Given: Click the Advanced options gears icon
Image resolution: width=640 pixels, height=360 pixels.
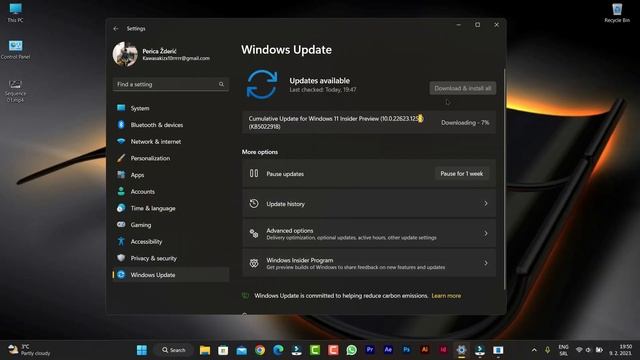Looking at the screenshot, I should tap(254, 233).
